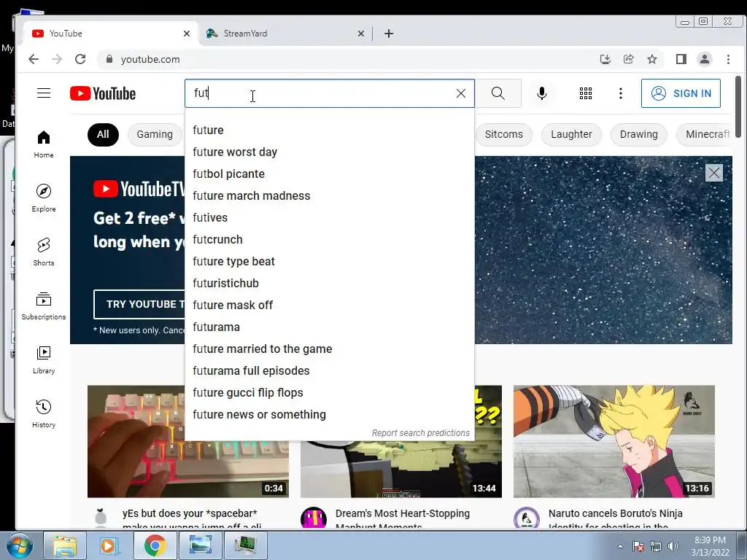Share this page from the address bar

(628, 59)
